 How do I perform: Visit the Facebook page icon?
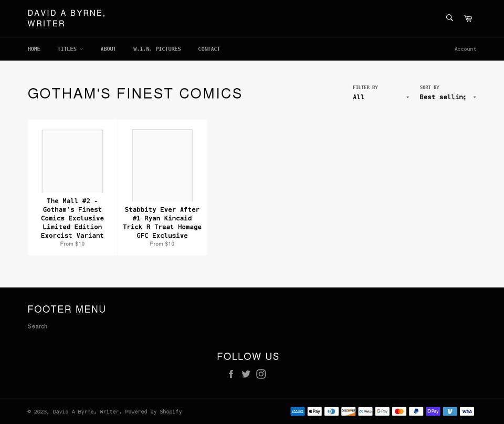click(231, 374)
